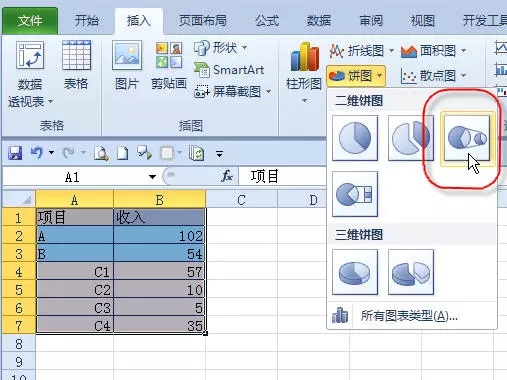Save the workbook with floppy icon

pyautogui.click(x=15, y=153)
